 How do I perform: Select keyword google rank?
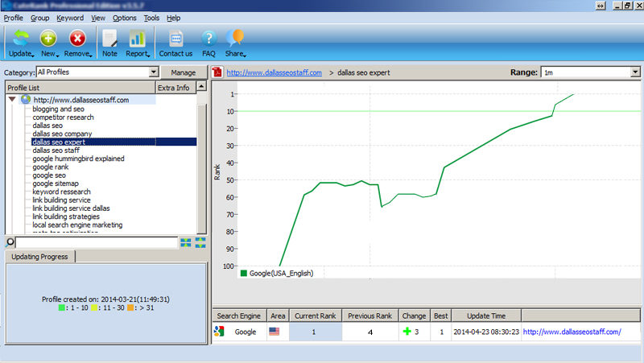click(51, 167)
